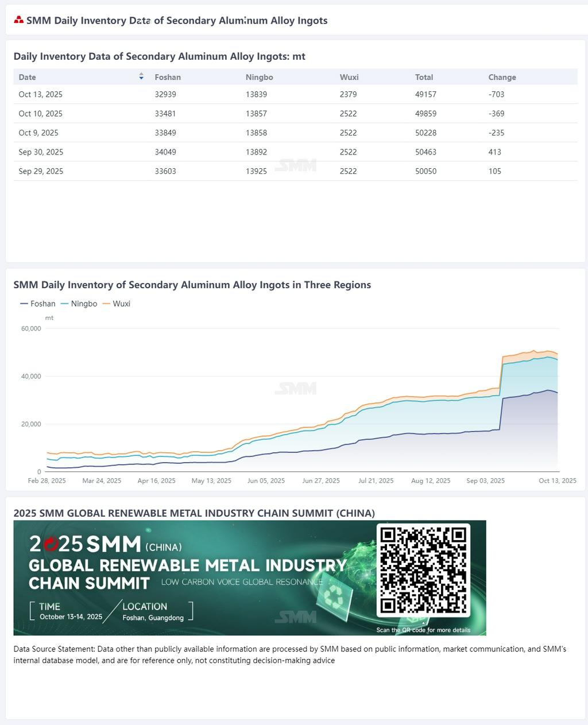Click the red SMM logo icon in header
The image size is (588, 725).
coord(19,20)
